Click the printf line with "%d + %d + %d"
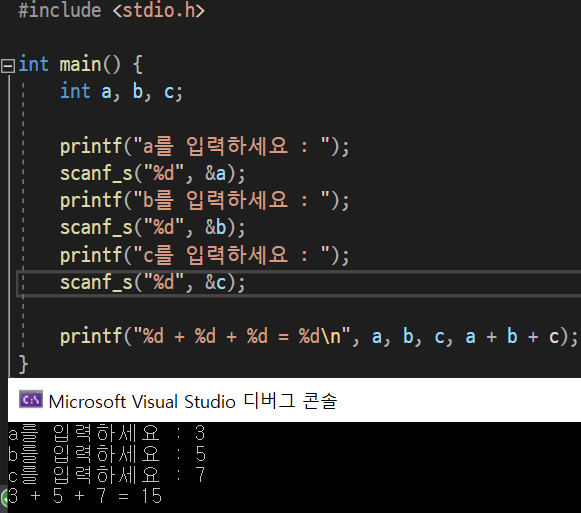The image size is (581, 513). (x=319, y=337)
